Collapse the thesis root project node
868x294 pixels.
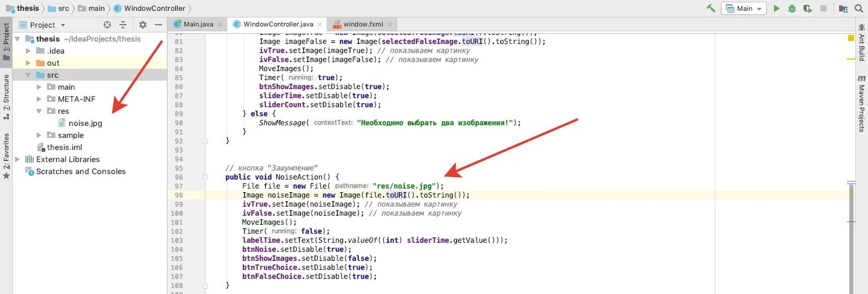[17, 39]
